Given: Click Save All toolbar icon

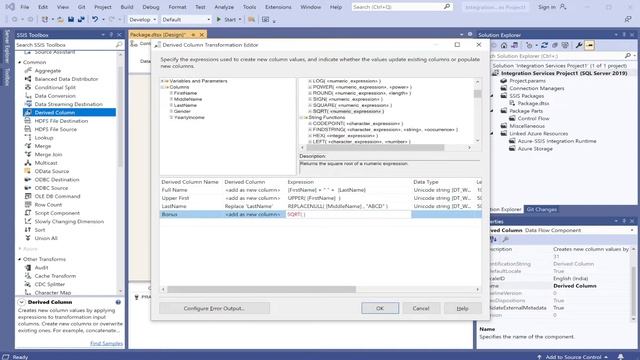Looking at the screenshot, I should (x=81, y=19).
